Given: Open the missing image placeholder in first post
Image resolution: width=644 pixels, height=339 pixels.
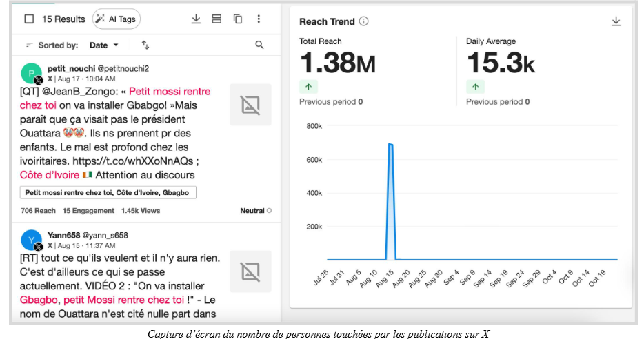Looking at the screenshot, I should pos(250,105).
